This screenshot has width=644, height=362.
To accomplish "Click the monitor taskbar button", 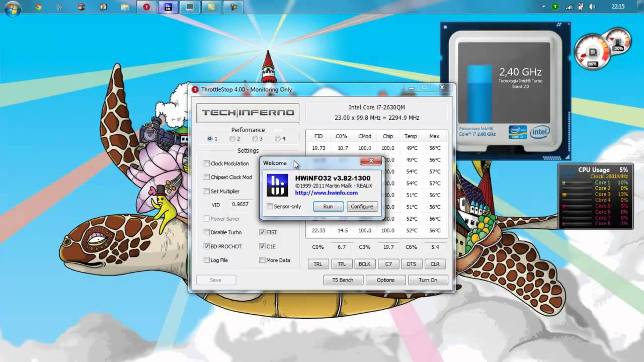I will click(190, 7).
